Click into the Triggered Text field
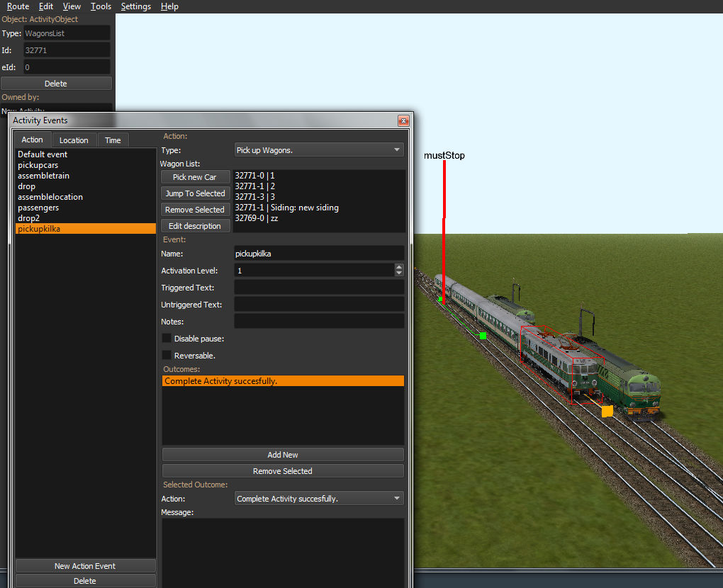This screenshot has height=588, width=723. [319, 288]
